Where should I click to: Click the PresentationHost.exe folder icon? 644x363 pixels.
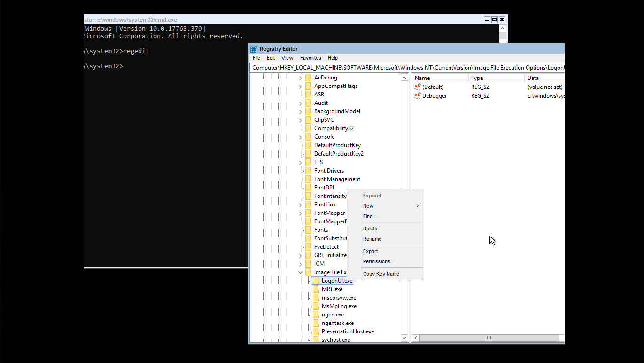pos(316,331)
